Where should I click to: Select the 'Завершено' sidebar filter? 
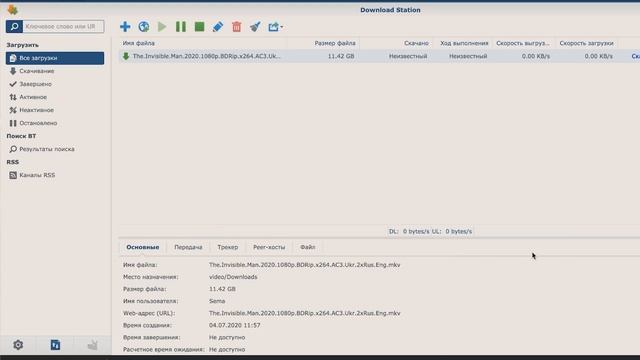[36, 84]
